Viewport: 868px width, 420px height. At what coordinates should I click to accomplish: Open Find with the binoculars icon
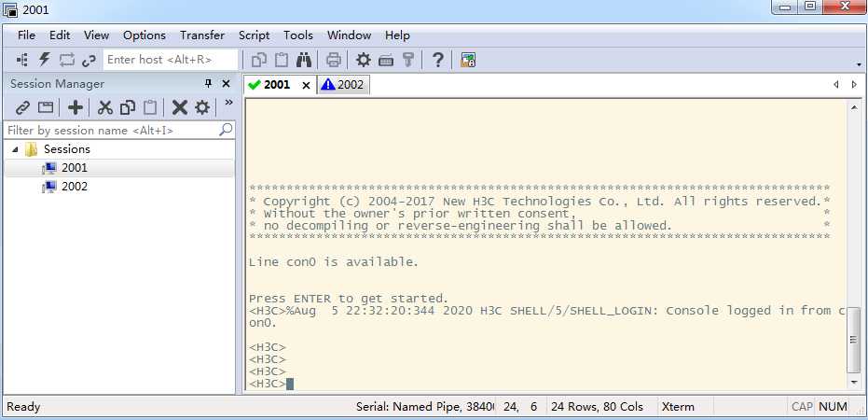[304, 60]
